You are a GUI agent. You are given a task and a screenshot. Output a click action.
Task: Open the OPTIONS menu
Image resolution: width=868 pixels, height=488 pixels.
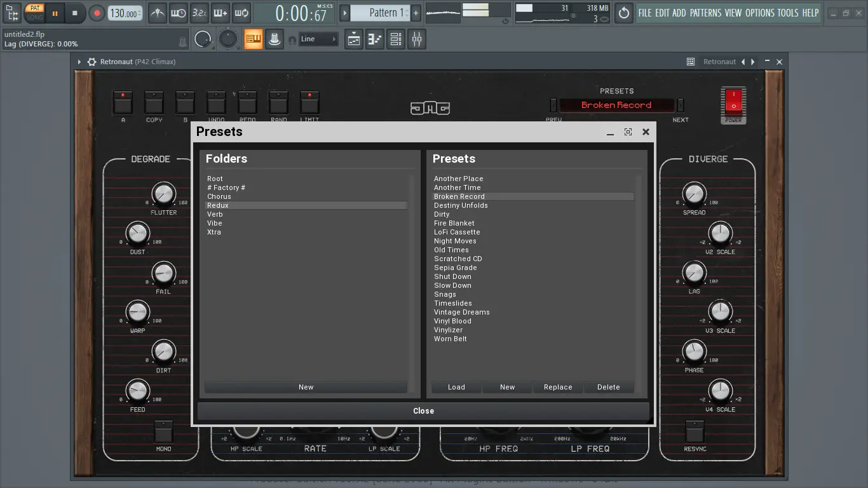click(x=760, y=13)
